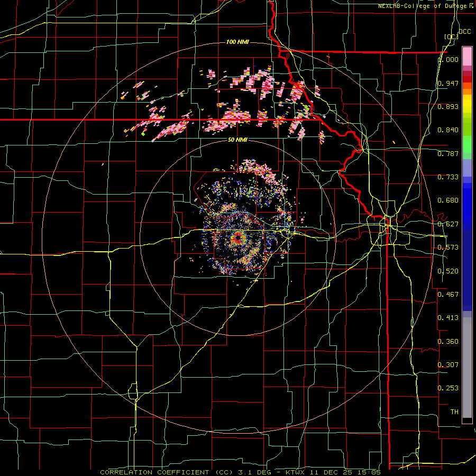476x476 pixels.
Task: Click the radar site center in the clutter
Action: 237,239
